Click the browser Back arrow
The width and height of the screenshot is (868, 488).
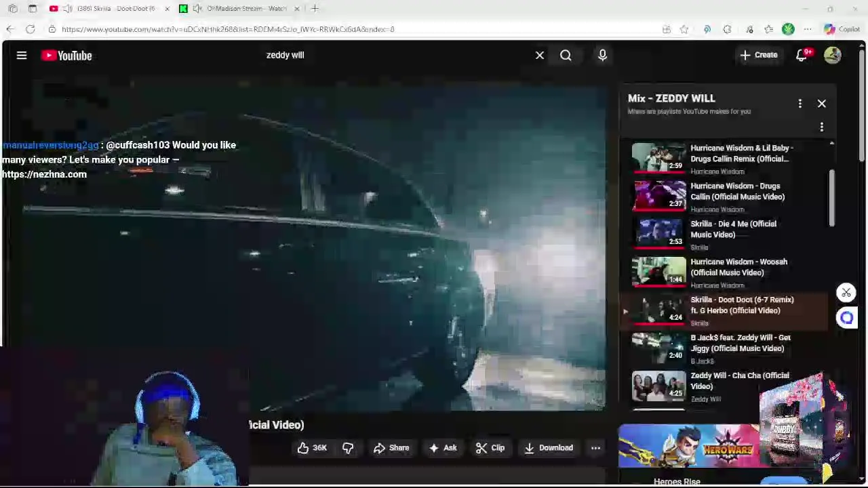coord(9,29)
